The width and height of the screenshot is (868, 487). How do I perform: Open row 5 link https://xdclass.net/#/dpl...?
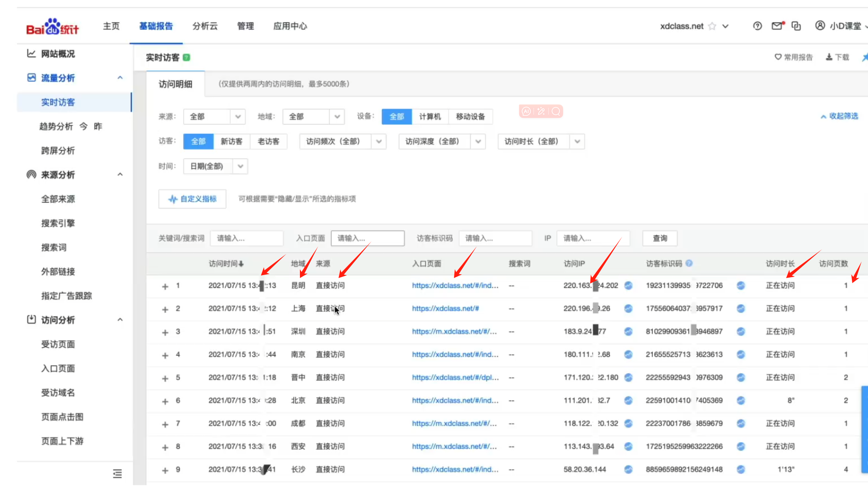455,377
